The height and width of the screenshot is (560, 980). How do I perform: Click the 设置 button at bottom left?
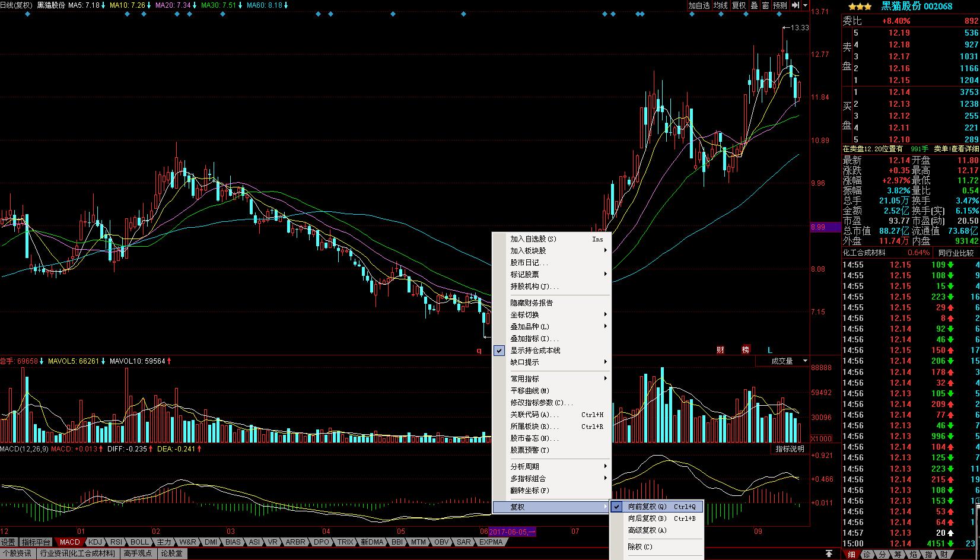pos(8,542)
